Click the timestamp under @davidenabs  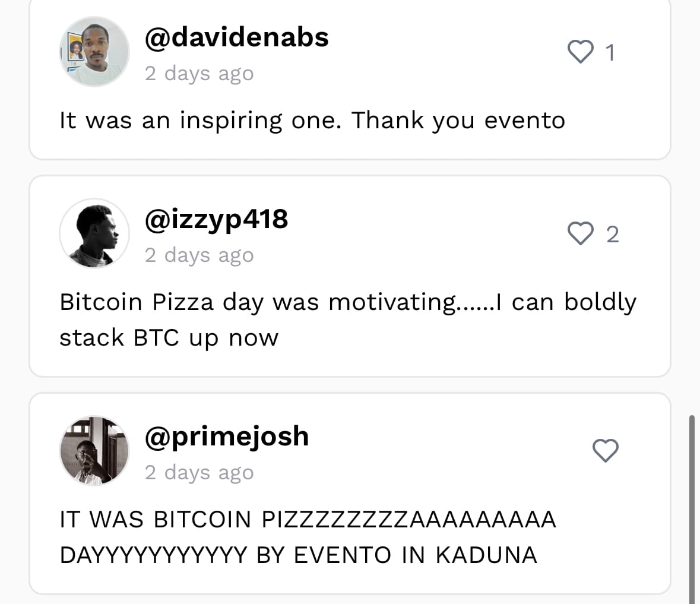point(199,74)
